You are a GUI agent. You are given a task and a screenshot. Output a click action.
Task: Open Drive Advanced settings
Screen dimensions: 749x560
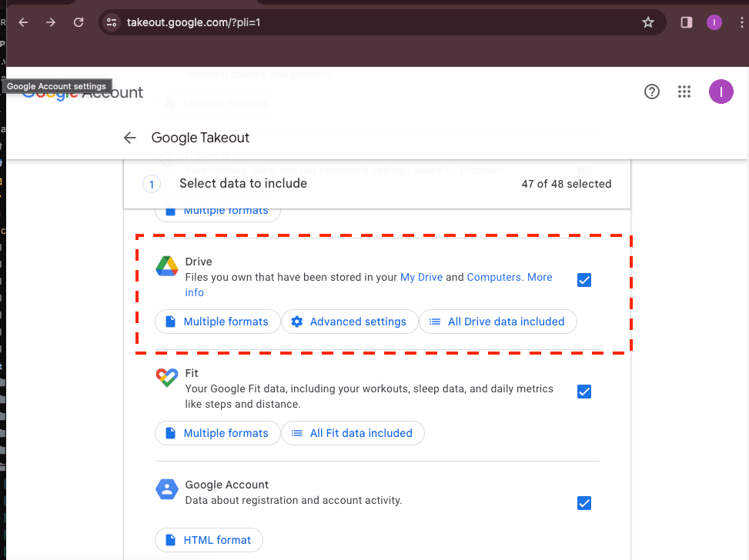349,322
